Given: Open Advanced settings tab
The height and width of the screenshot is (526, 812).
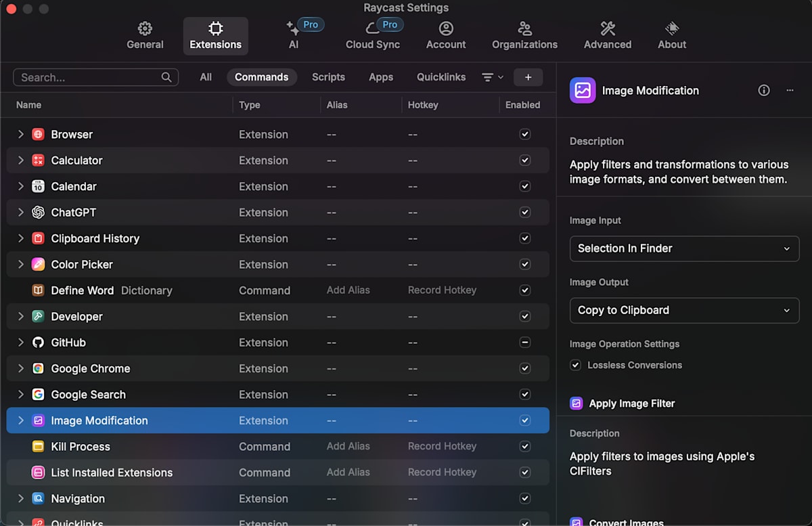Looking at the screenshot, I should pos(608,36).
